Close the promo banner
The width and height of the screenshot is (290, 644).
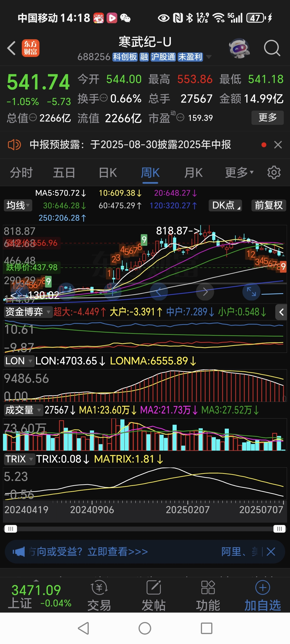coord(271,551)
